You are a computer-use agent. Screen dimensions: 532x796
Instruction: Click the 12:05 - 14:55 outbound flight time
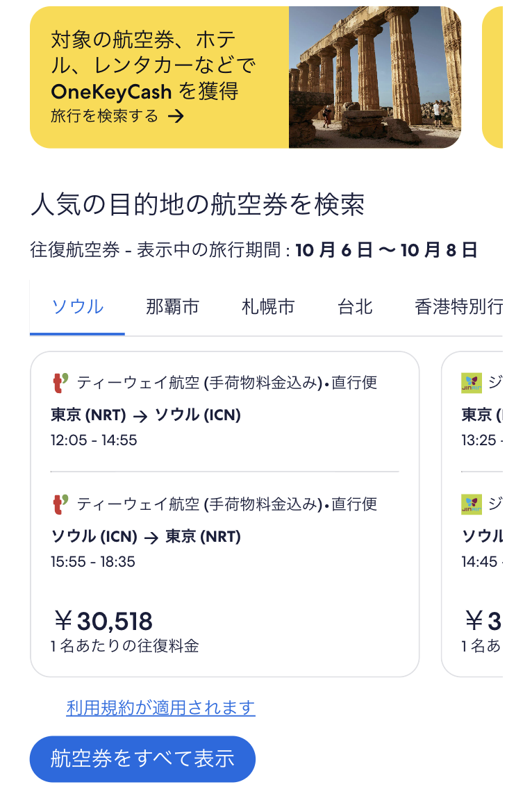[94, 440]
